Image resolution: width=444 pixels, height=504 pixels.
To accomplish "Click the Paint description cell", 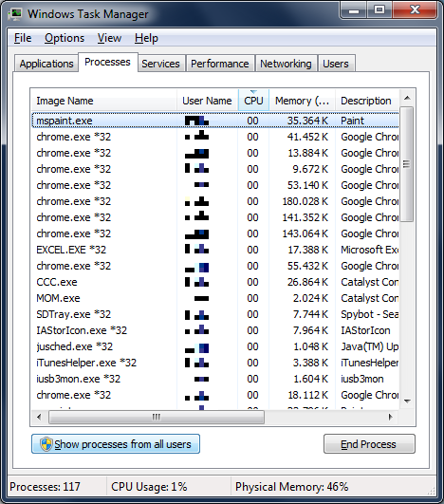I will point(352,121).
